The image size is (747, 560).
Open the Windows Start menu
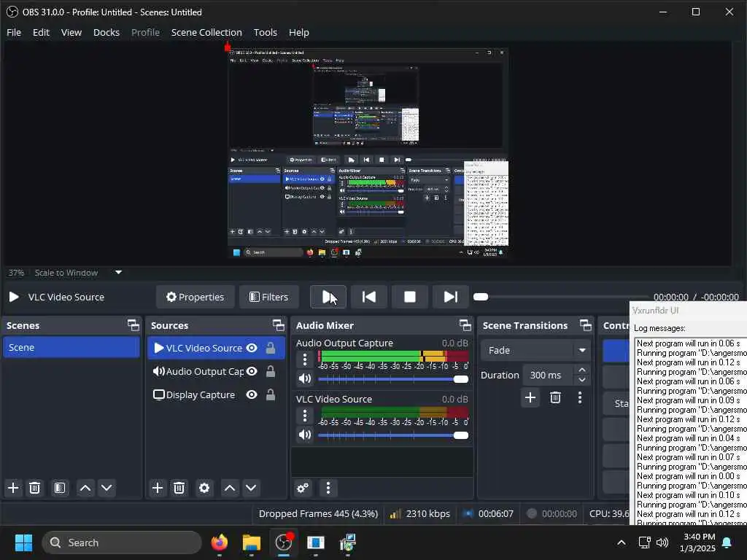pyautogui.click(x=23, y=542)
